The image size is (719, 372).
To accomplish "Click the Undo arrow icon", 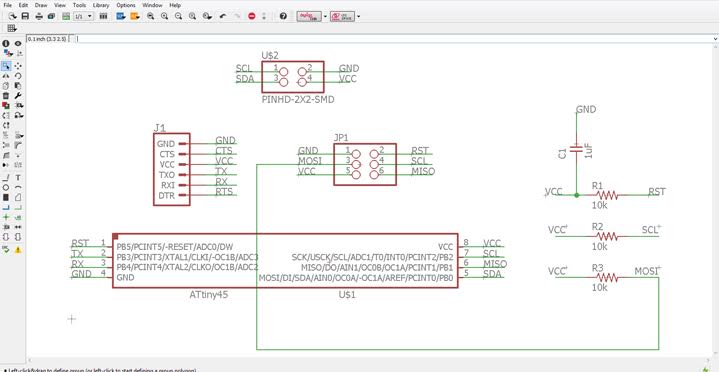I will (x=223, y=16).
